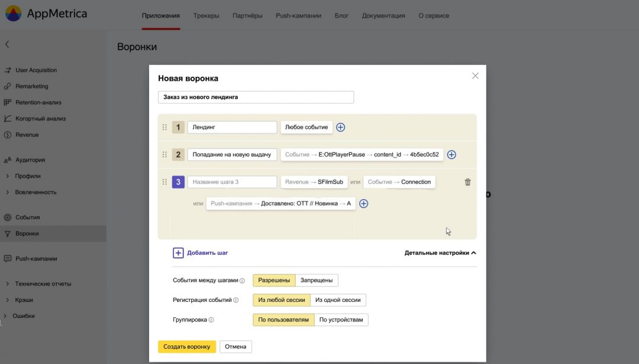Click the plus icon next to Любое событие

tap(341, 126)
